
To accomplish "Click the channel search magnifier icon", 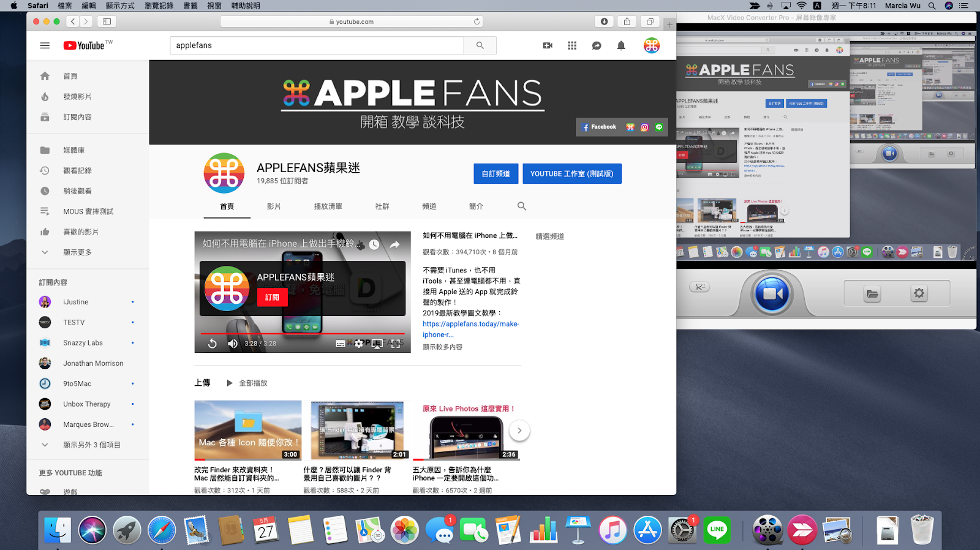I will pyautogui.click(x=522, y=206).
